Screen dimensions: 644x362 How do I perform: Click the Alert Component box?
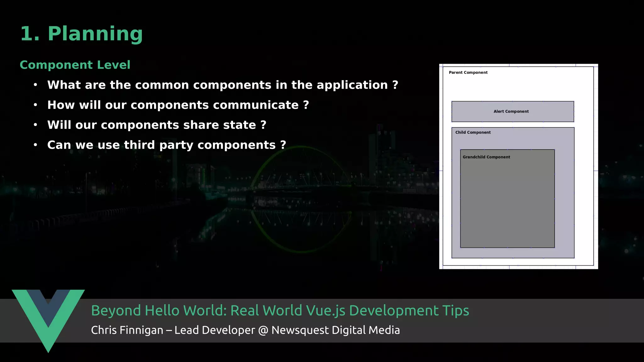coord(513,112)
